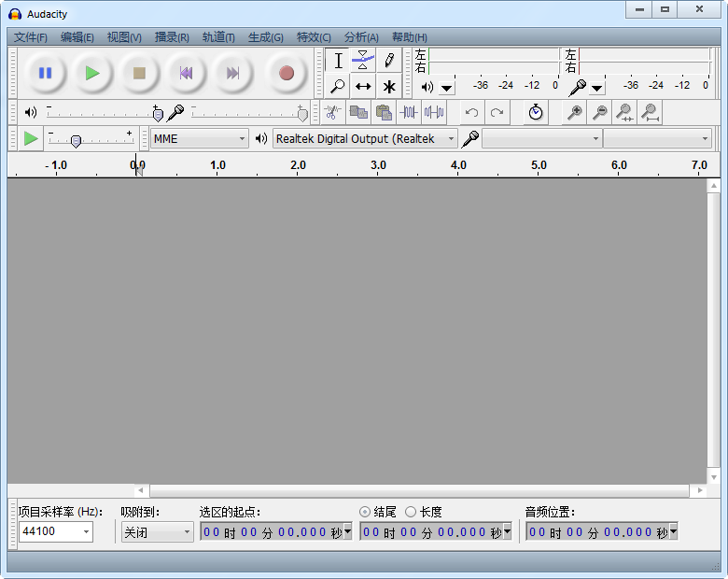The height and width of the screenshot is (579, 728).
Task: Redo the last undone action
Action: click(497, 112)
